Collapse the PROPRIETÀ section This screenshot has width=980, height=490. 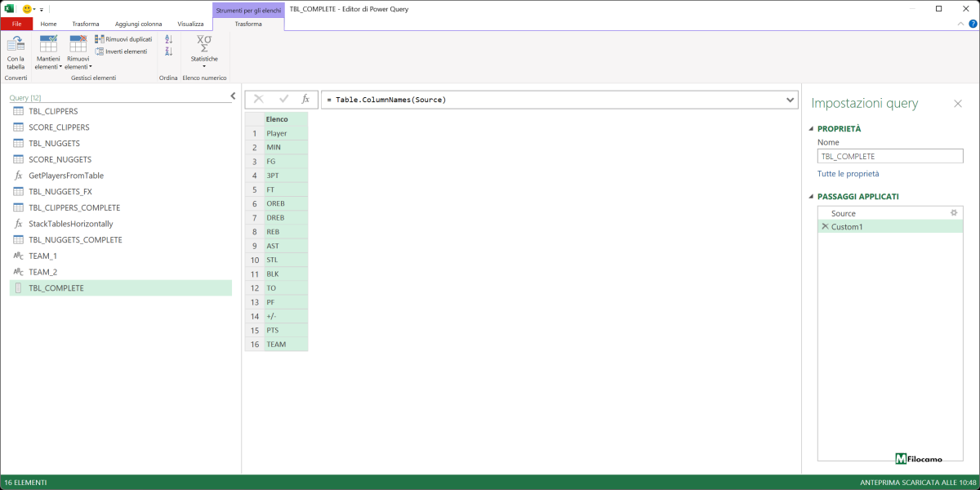tap(811, 129)
